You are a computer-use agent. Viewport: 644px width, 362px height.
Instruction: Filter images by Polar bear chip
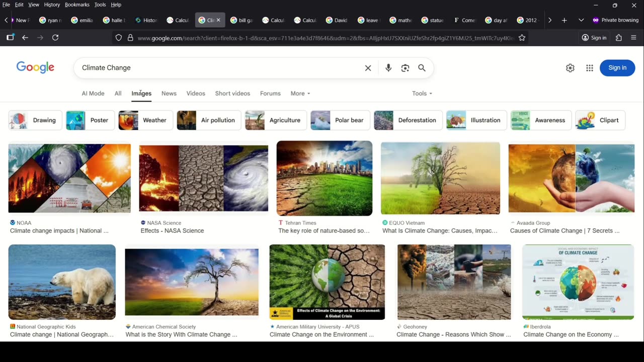click(x=340, y=120)
